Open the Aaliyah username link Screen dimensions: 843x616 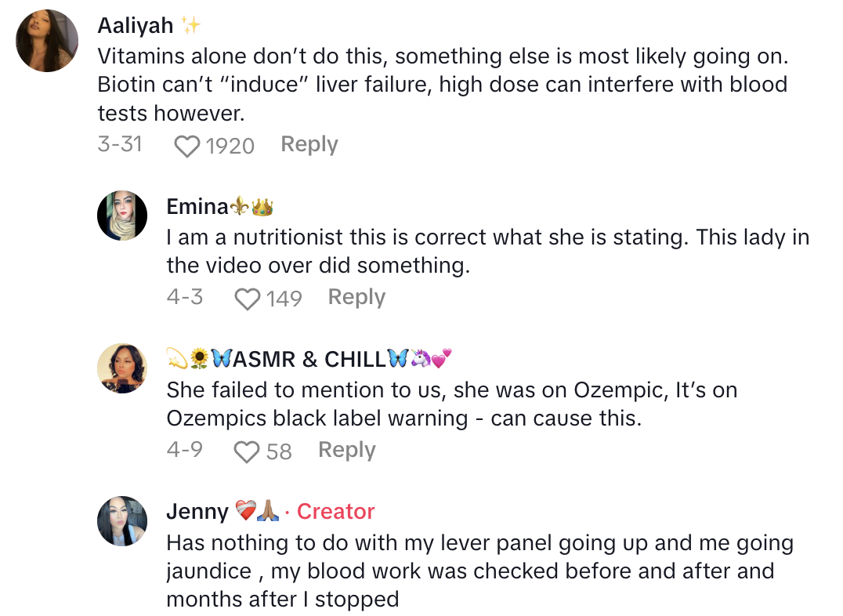(136, 25)
